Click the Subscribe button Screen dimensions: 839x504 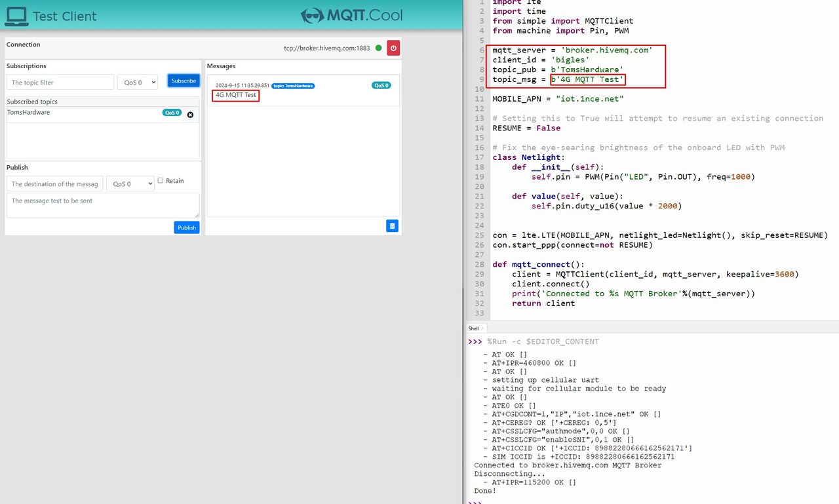click(x=184, y=81)
